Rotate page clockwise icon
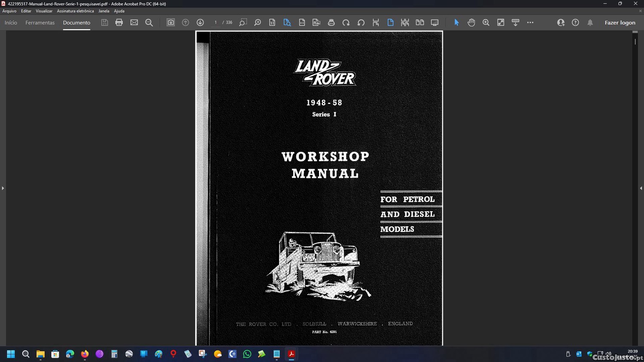This screenshot has height=362, width=644. (x=346, y=23)
